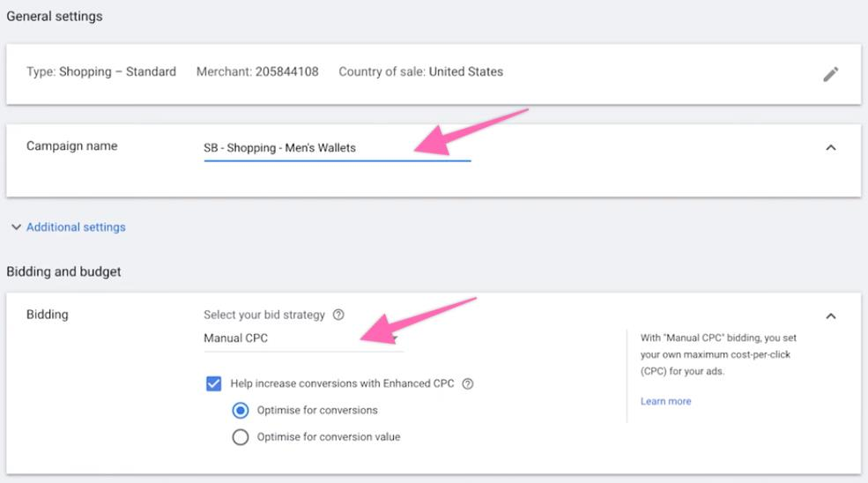868x483 pixels.
Task: Choose Optimise for conversion value option
Action: [240, 436]
